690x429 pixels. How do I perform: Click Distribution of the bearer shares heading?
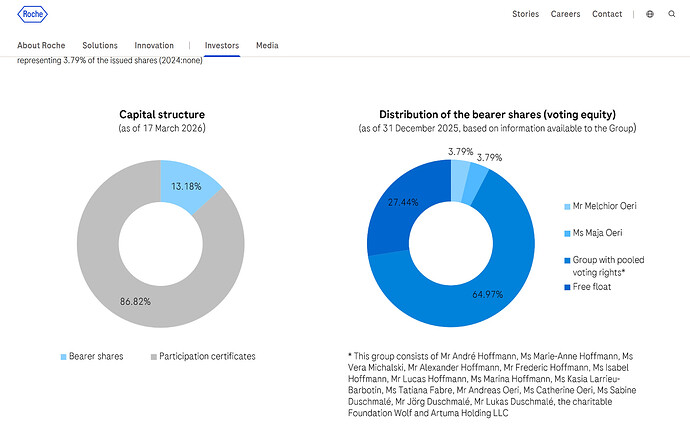(497, 114)
